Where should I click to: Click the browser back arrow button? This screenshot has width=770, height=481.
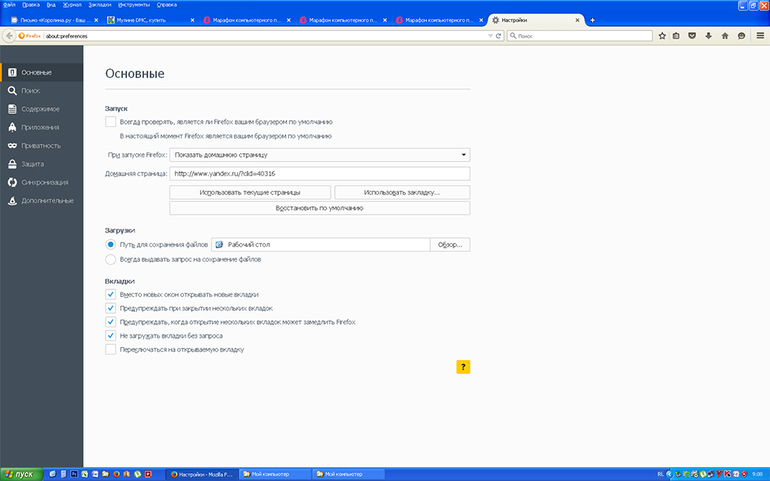(x=9, y=36)
